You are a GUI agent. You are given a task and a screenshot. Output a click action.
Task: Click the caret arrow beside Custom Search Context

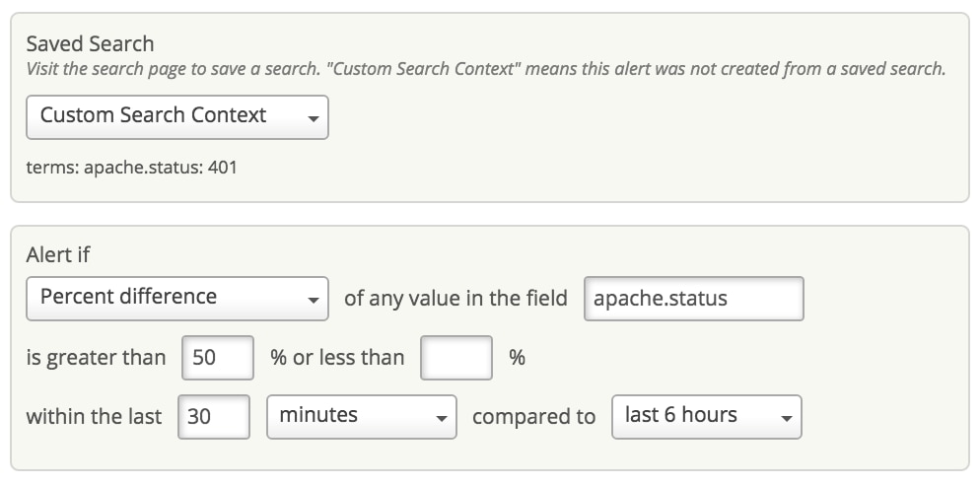[313, 118]
